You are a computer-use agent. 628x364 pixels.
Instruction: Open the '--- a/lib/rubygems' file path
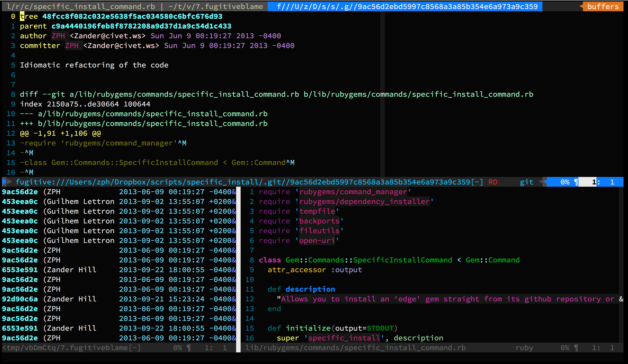point(144,114)
